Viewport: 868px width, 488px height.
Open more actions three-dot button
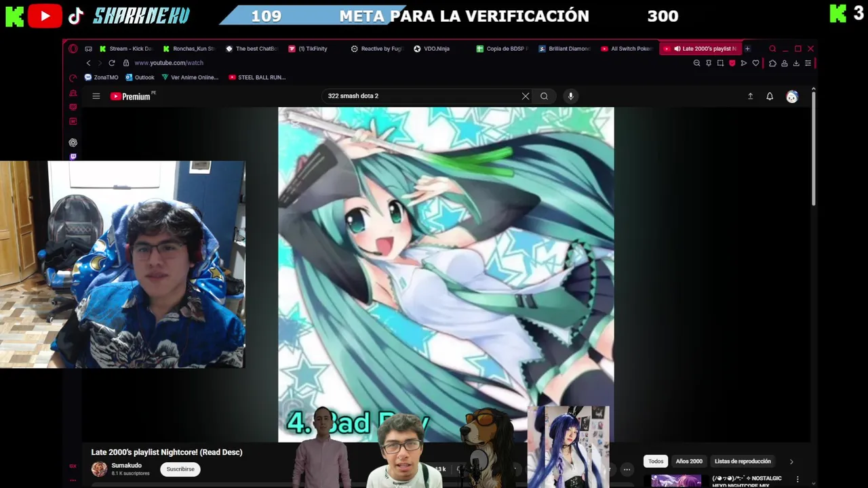pos(627,469)
